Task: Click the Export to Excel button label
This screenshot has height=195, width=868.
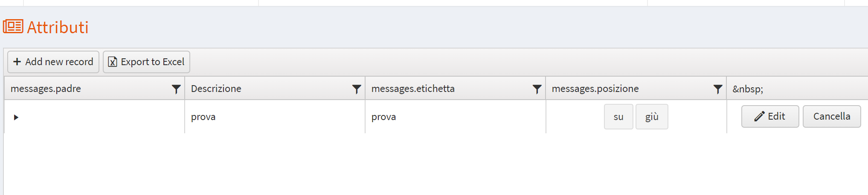Action: tap(152, 62)
